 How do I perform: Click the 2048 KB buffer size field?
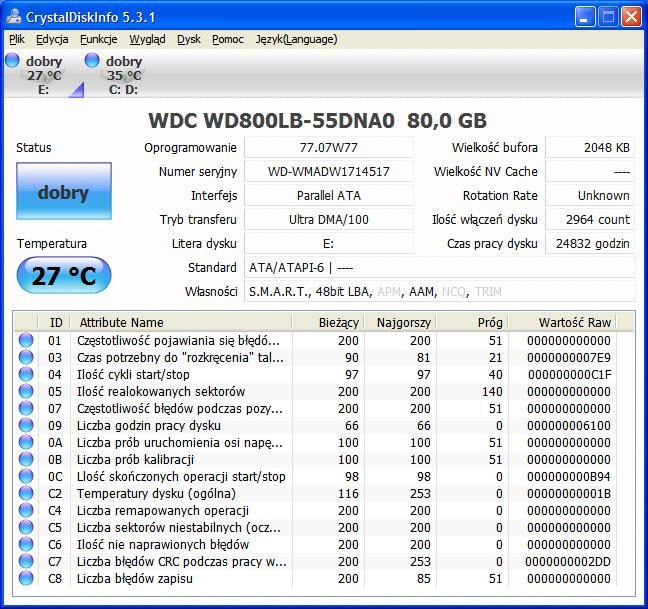pos(590,147)
